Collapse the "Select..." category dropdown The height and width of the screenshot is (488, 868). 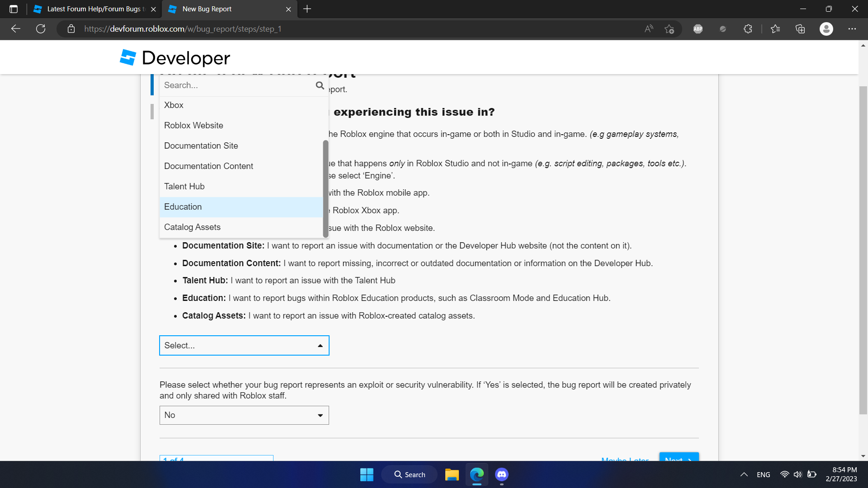[244, 345]
